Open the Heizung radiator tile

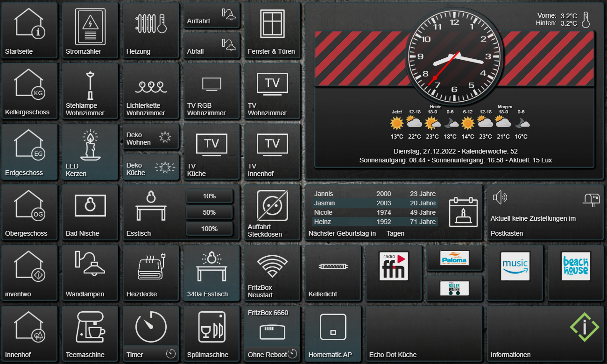point(151,30)
